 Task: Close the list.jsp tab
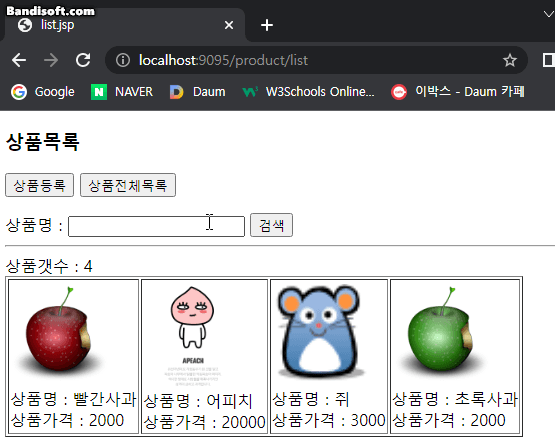[229, 25]
